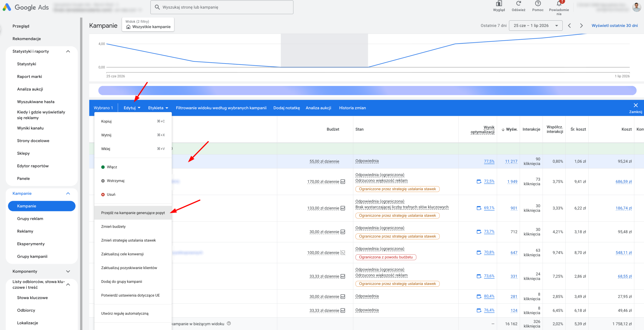This screenshot has height=330, width=644.
Task: Click the budget chart icon beside 33,33 zł in the 68,55 zł row
Action: 343,276
